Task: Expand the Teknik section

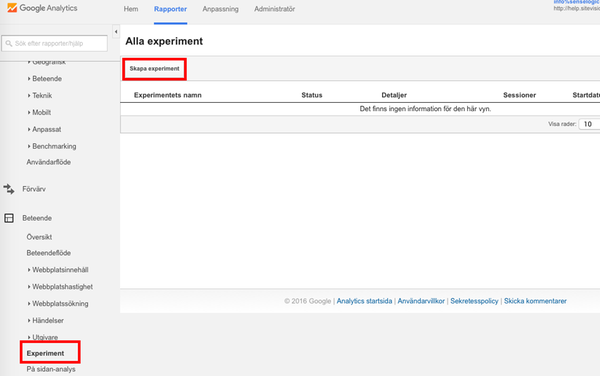Action: [x=40, y=96]
